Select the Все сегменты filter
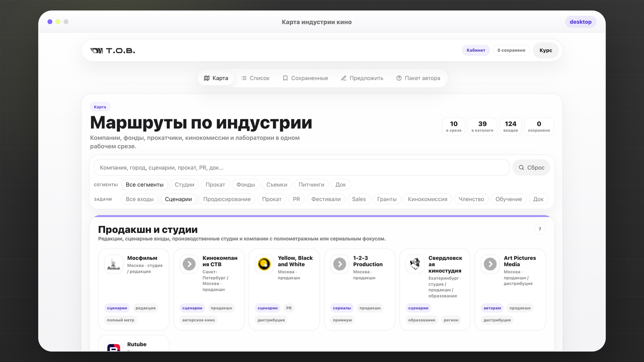The height and width of the screenshot is (362, 644). point(145,185)
